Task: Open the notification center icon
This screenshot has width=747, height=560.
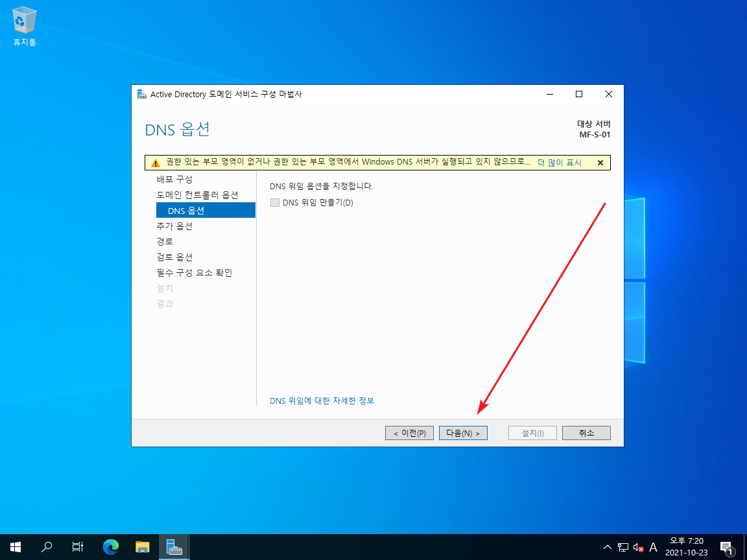Action: click(726, 548)
